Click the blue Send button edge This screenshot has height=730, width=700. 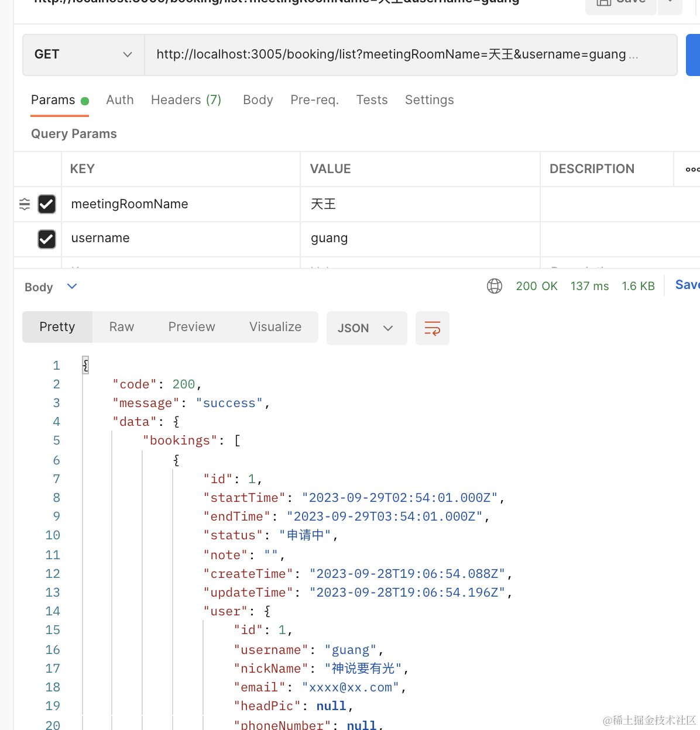click(x=693, y=54)
